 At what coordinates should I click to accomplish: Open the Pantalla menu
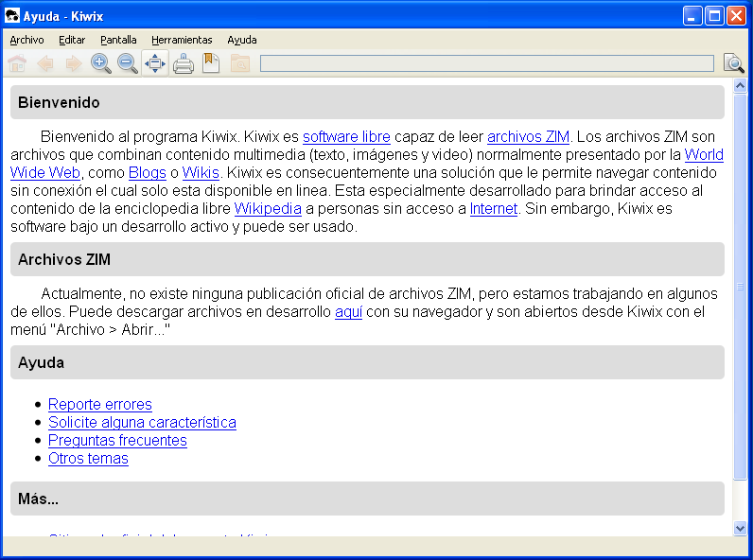(118, 40)
